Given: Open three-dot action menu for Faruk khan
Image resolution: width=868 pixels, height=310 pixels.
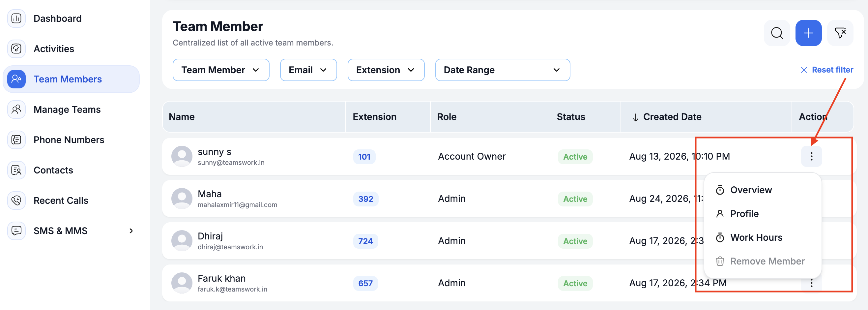Looking at the screenshot, I should 811,283.
